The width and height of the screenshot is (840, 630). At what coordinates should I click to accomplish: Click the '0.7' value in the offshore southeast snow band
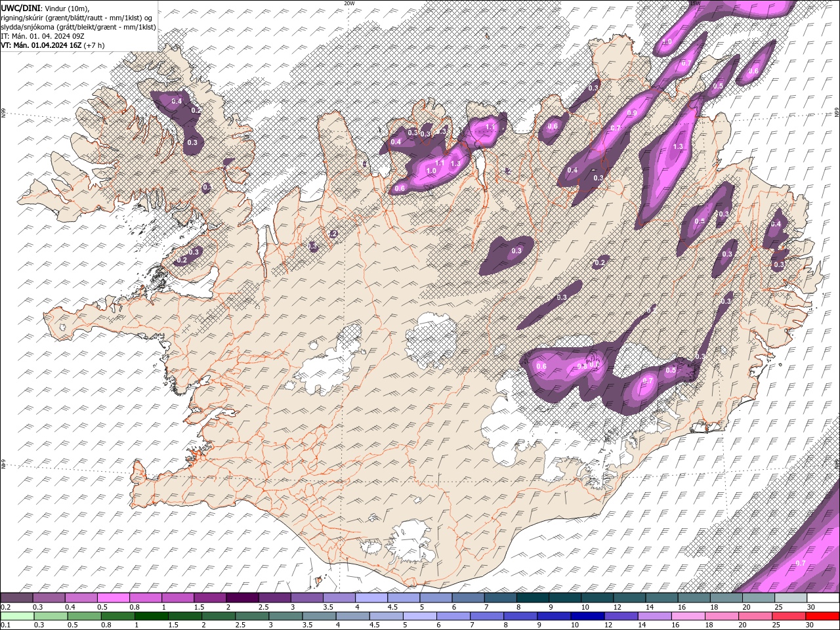pos(801,563)
